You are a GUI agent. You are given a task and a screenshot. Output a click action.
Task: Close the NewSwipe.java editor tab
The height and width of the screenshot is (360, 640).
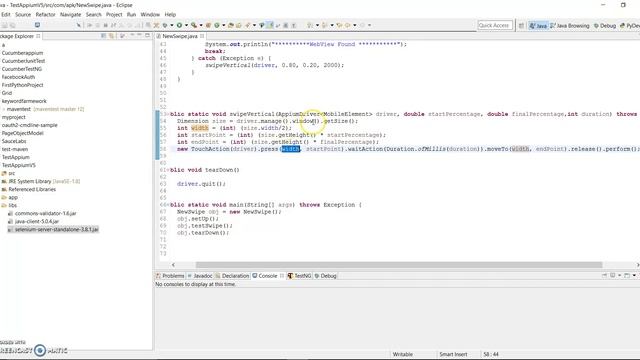[202, 36]
